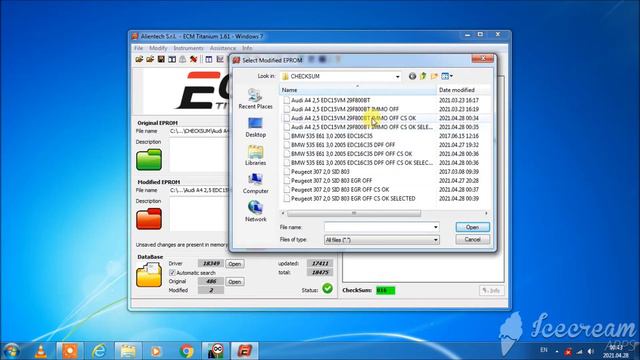Click the red Modified EPROM folder icon
640x360 pixels.
coord(149,219)
